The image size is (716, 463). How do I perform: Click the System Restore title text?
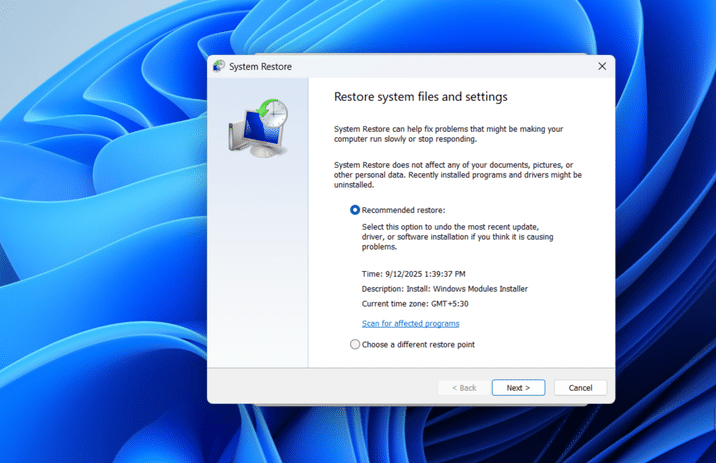(260, 67)
